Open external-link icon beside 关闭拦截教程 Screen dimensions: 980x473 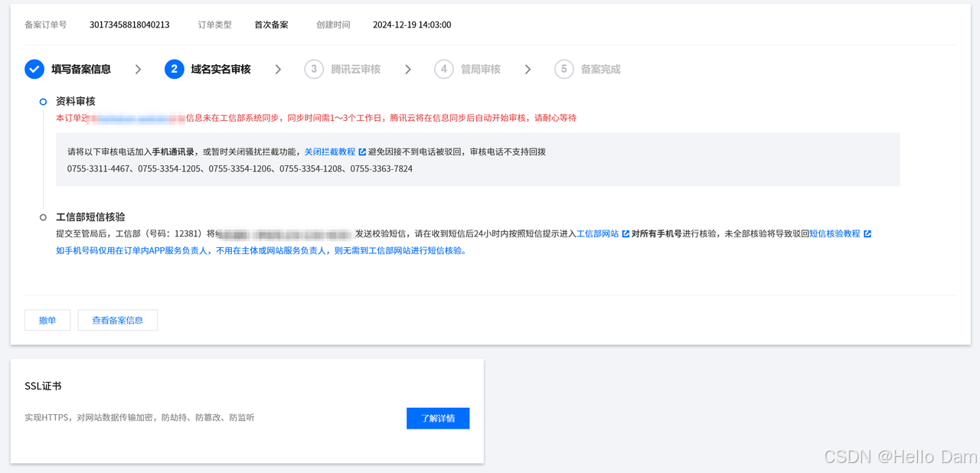click(361, 151)
